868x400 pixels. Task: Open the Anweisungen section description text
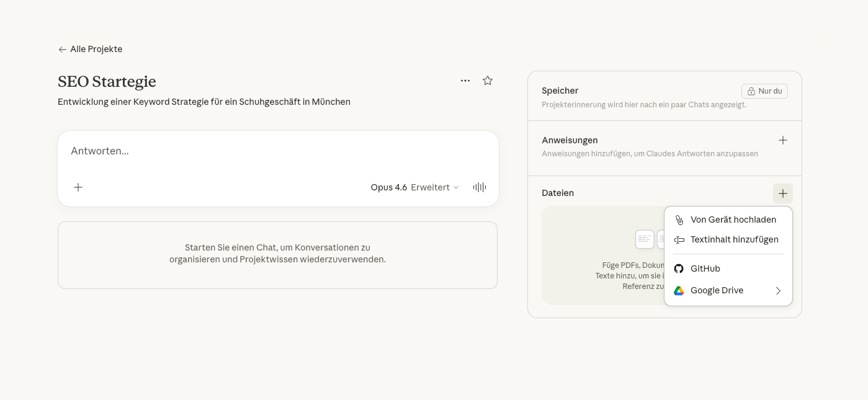pos(650,154)
